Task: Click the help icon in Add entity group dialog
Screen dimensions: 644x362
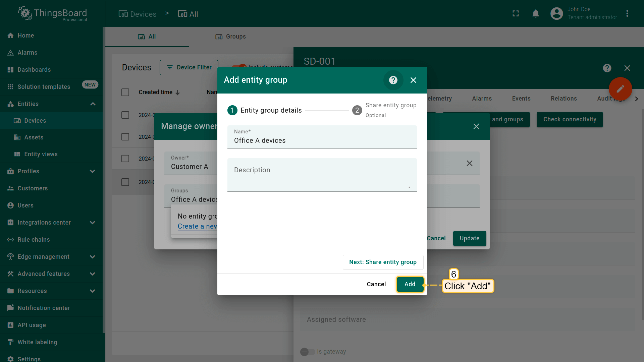Action: tap(393, 80)
